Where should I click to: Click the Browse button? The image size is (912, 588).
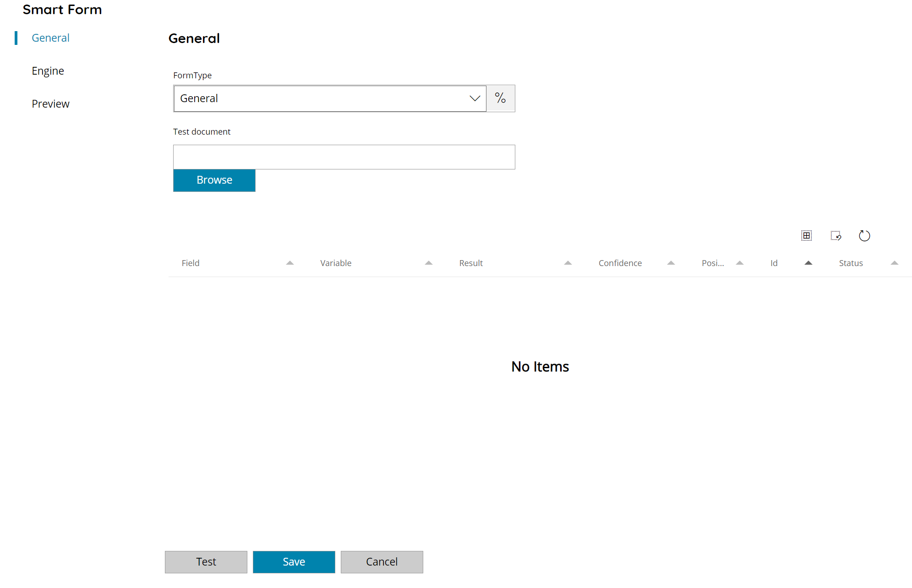(x=214, y=180)
